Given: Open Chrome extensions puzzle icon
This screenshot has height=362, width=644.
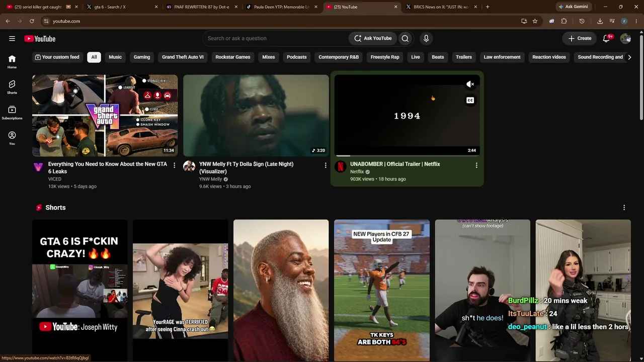Looking at the screenshot, I should (x=564, y=21).
